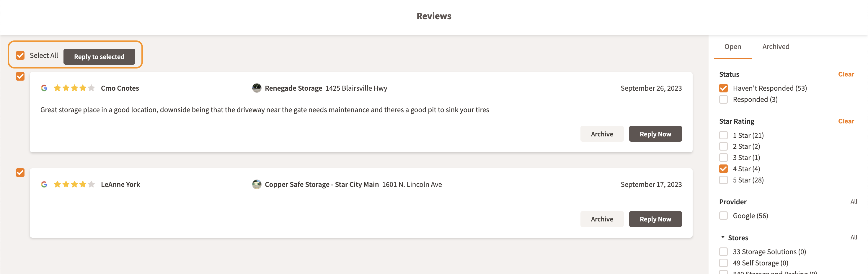
Task: Click Renegade Storage's avatar icon
Action: (x=257, y=88)
